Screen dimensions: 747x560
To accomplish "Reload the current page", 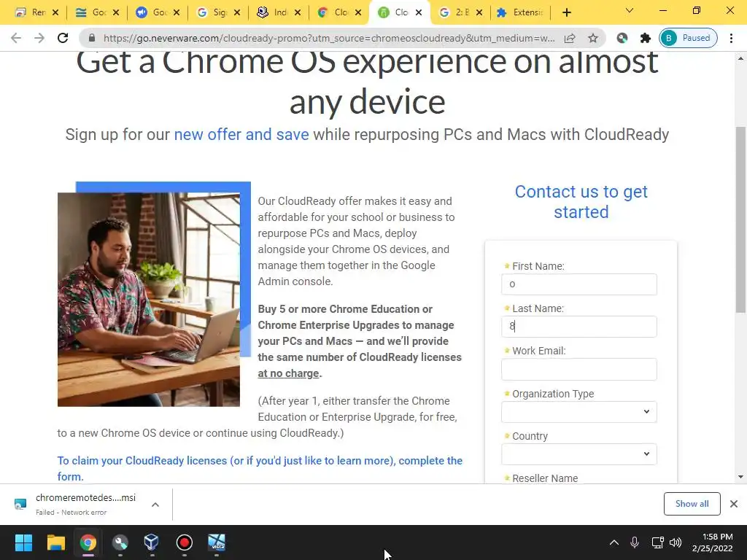I will 63,38.
